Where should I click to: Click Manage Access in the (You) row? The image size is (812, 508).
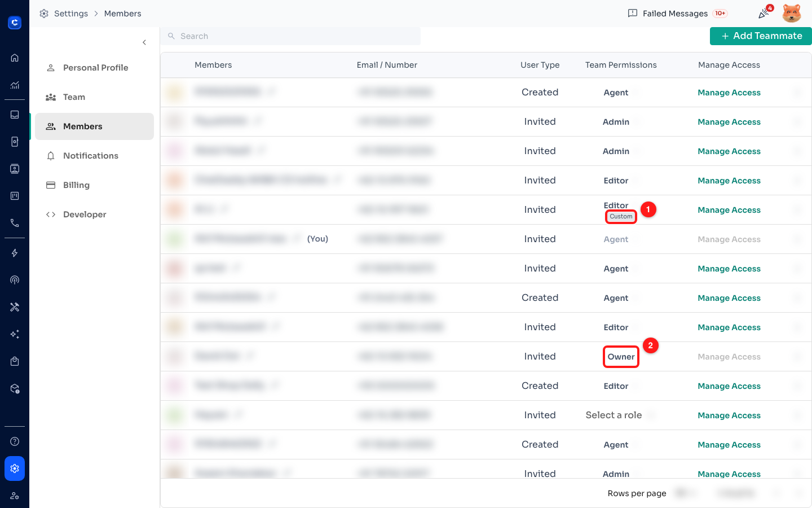[729, 239]
